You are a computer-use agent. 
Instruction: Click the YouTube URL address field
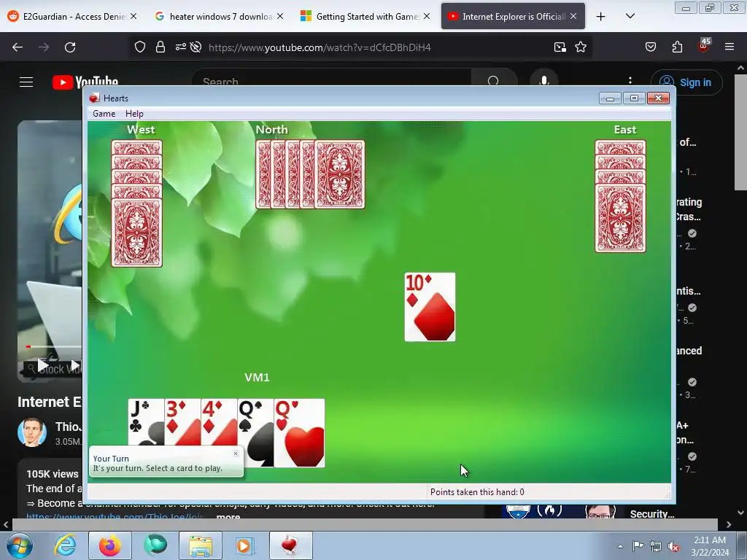tap(320, 47)
